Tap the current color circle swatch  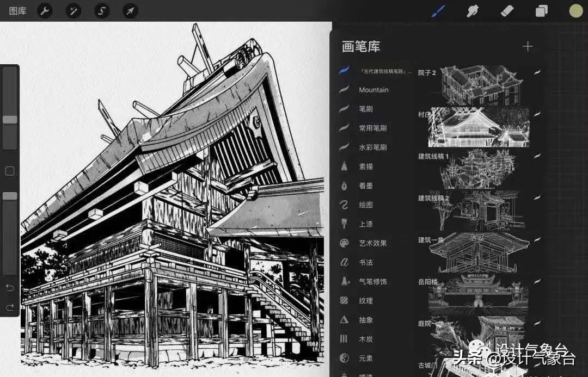tap(575, 11)
